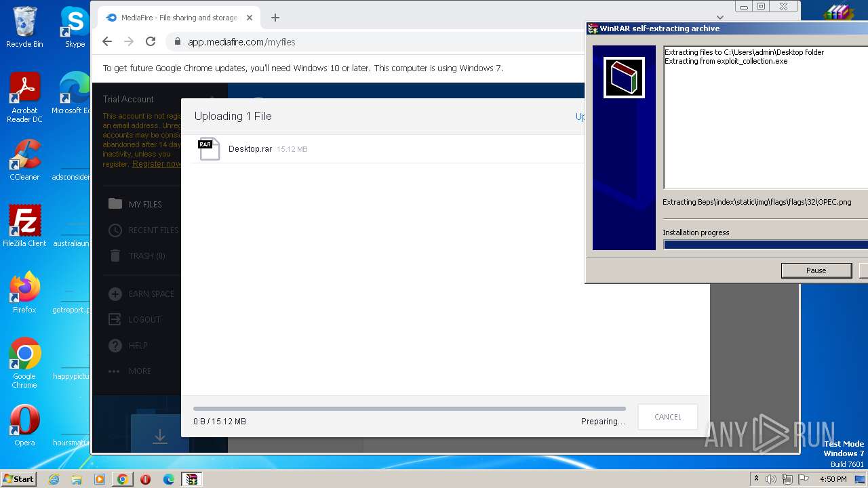868x488 pixels.
Task: Open Google Chrome desktop shortcut
Action: pos(24,363)
